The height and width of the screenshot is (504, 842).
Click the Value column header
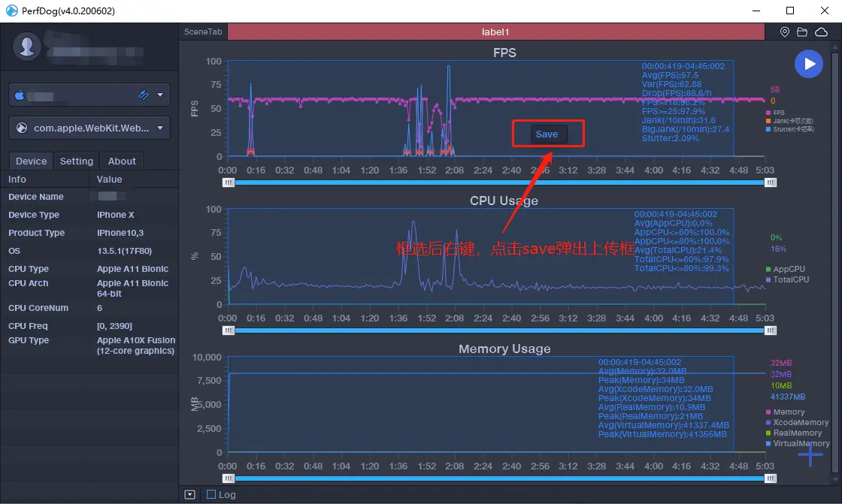tap(110, 180)
